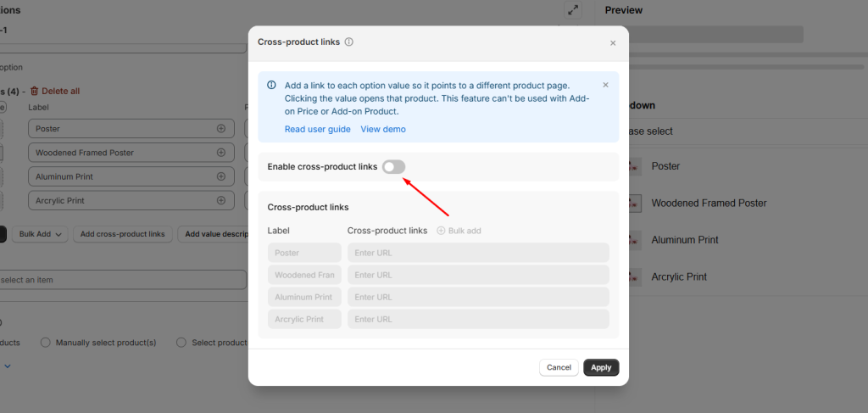The image size is (868, 413).
Task: Click the expand arrows icon beside Preview
Action: tap(574, 10)
